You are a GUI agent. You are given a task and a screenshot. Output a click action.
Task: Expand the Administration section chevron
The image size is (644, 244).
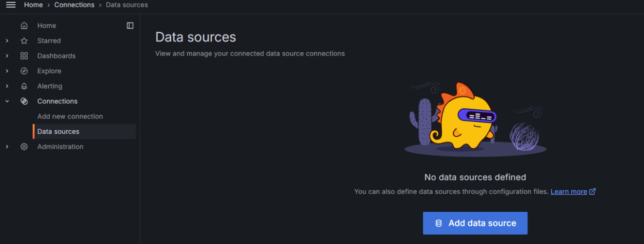pos(7,147)
